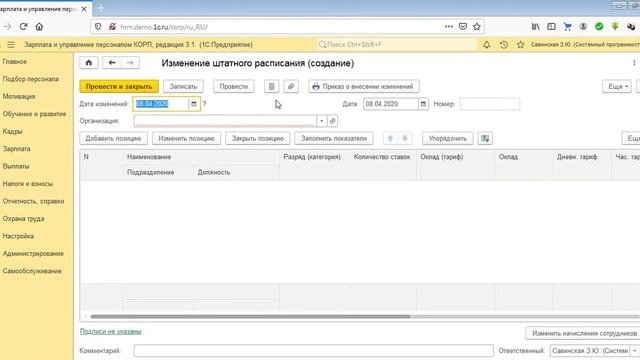This screenshot has height=360, width=640.
Task: Go to browser home page
Action: click(39, 27)
